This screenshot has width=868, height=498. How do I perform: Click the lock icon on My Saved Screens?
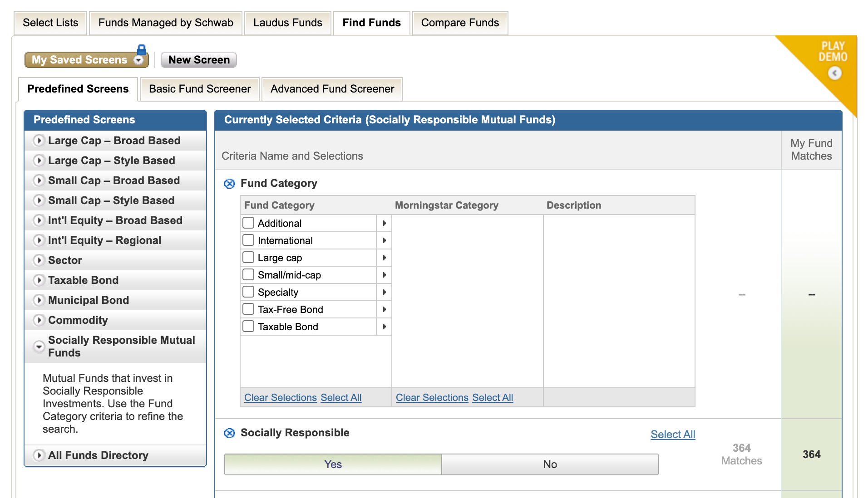point(142,49)
